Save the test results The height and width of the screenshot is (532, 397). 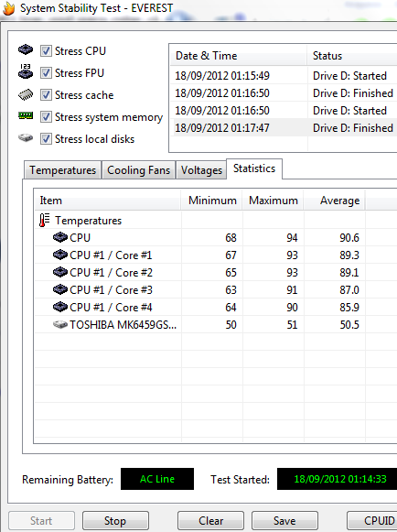click(284, 520)
